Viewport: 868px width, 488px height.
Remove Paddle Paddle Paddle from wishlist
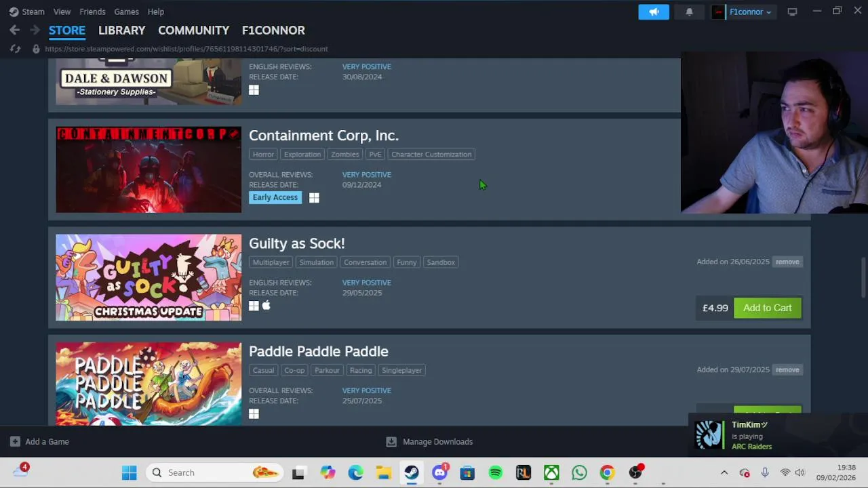tap(787, 369)
